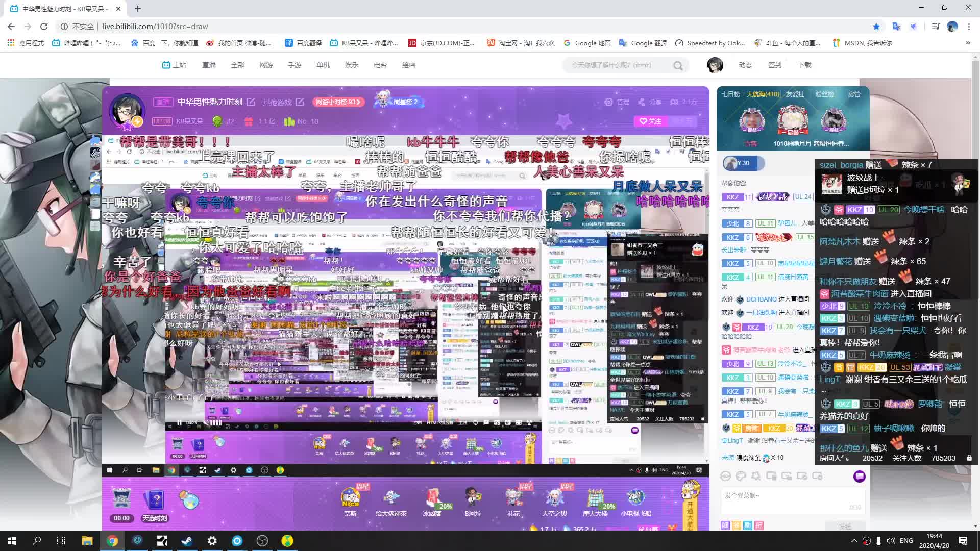The image size is (980, 551).
Task: Click the taskbar volume icon
Action: (891, 541)
